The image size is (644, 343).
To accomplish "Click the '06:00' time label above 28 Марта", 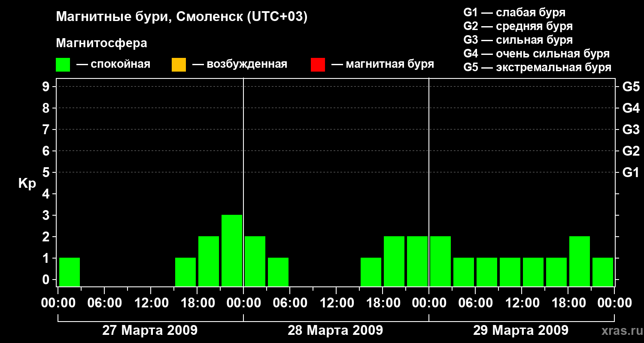I will [x=290, y=303].
